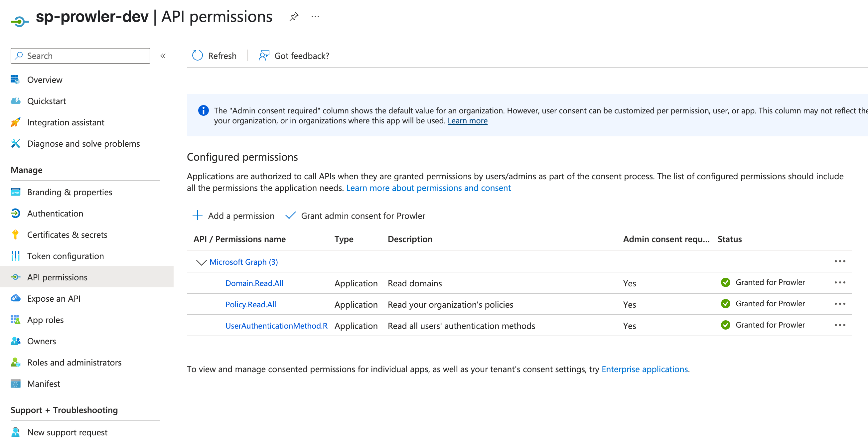Viewport: 868px width, 447px height.
Task: Click Got feedback? button
Action: (x=293, y=55)
